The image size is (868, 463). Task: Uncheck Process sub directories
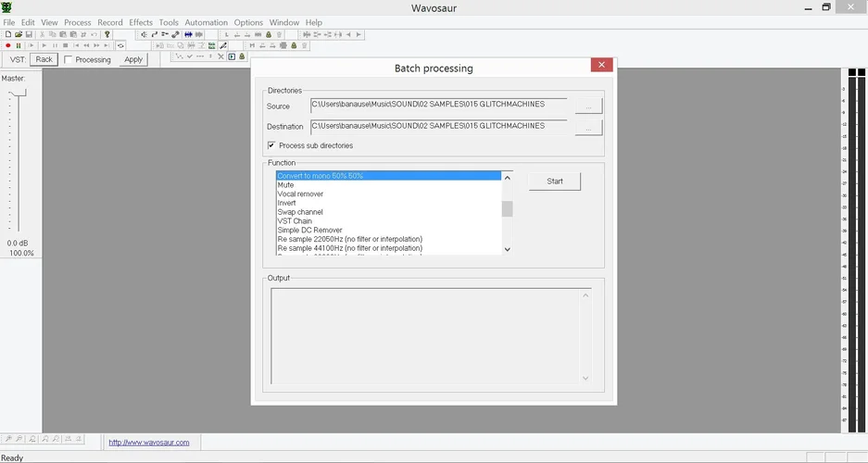271,145
